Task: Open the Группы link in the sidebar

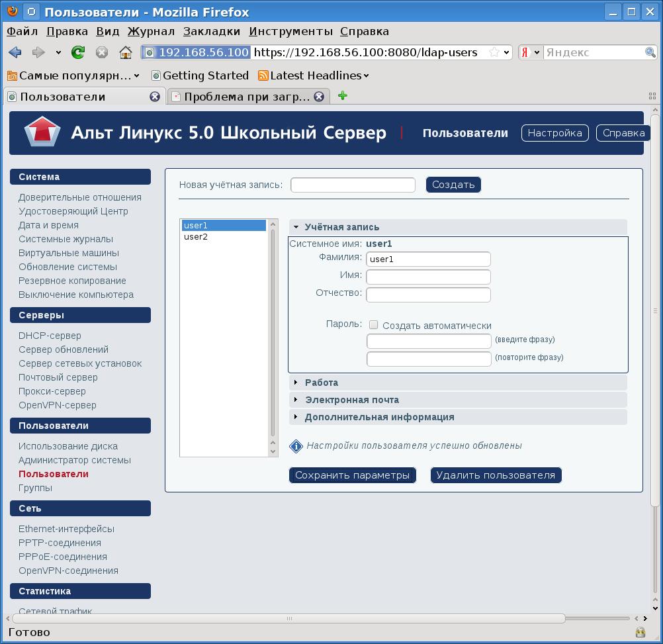Action: tap(35, 488)
